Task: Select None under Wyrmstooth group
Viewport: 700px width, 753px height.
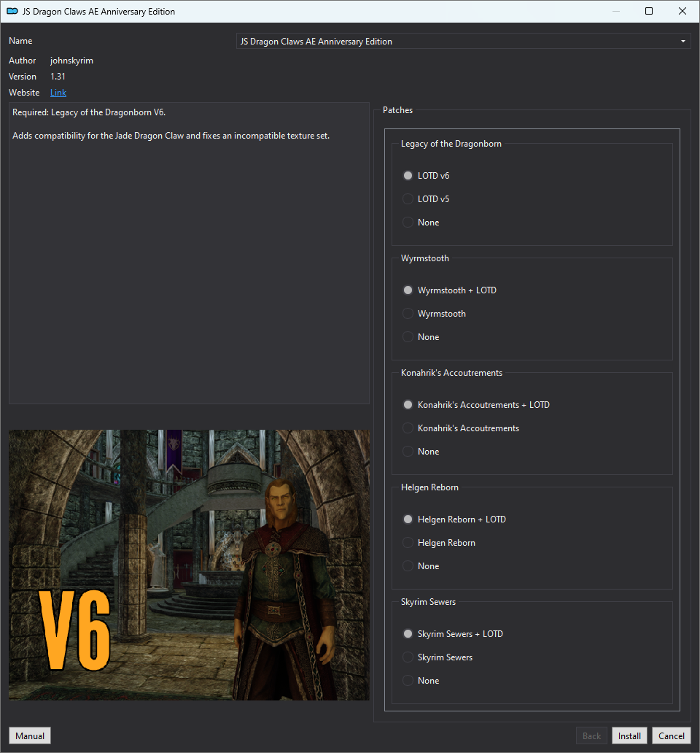Action: click(x=421, y=337)
